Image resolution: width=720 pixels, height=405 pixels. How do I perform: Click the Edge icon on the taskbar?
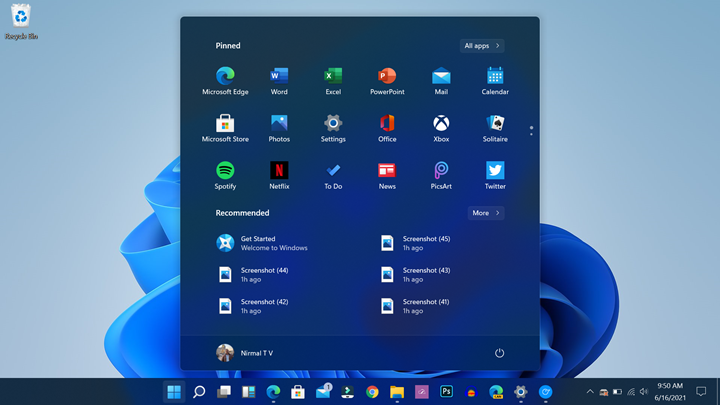coord(273,392)
